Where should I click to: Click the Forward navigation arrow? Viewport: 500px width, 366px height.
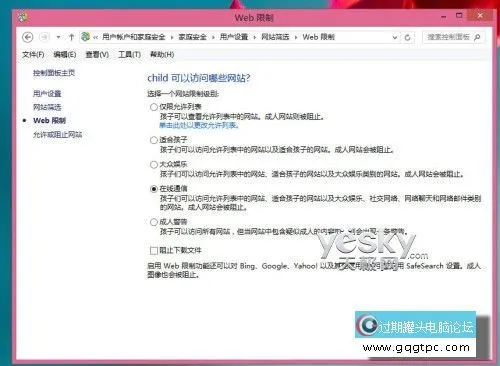click(x=44, y=37)
